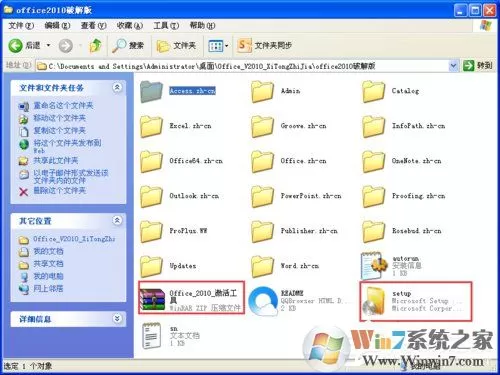The height and width of the screenshot is (375, 500).
Task: Click the Forward arrow icon
Action: [66, 45]
